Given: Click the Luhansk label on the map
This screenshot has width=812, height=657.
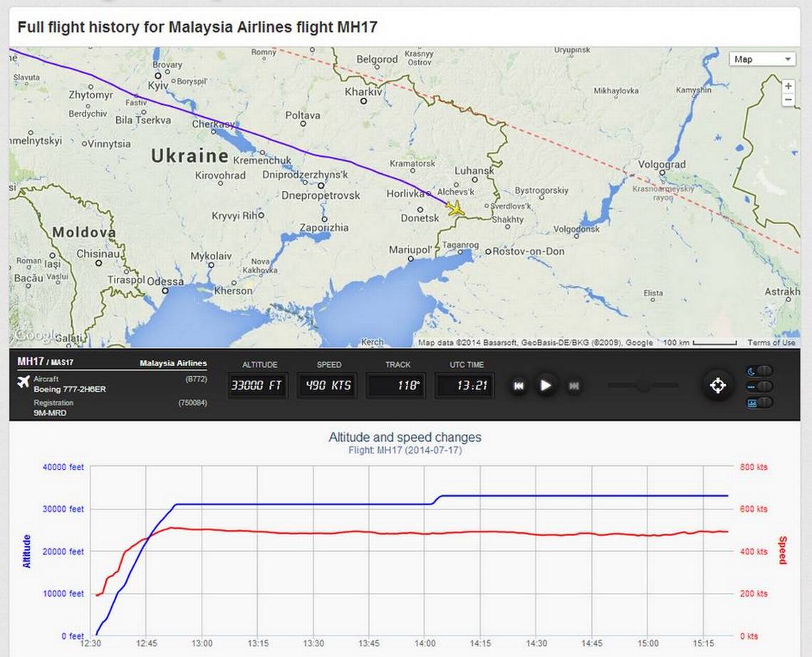Looking at the screenshot, I should [x=474, y=170].
